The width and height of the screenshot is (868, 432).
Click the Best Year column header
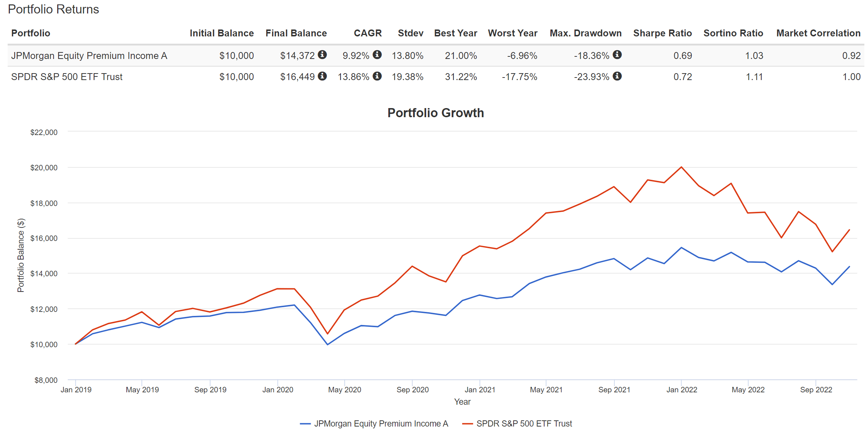tap(455, 33)
